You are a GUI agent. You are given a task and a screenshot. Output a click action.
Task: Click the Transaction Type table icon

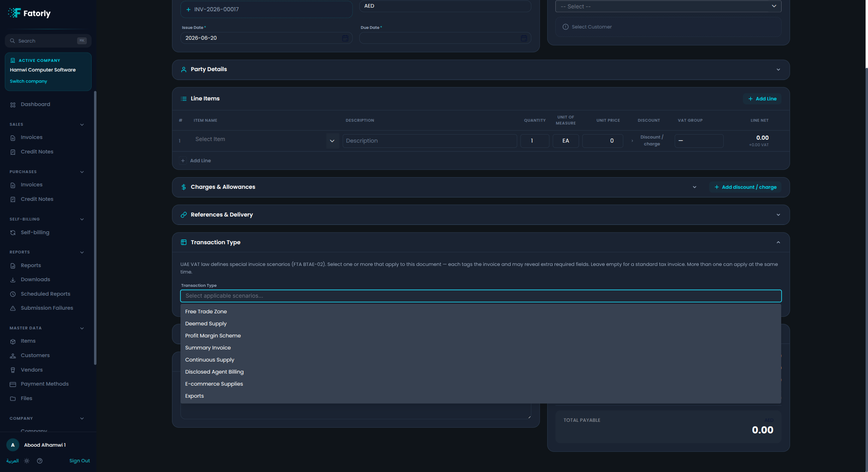point(184,242)
